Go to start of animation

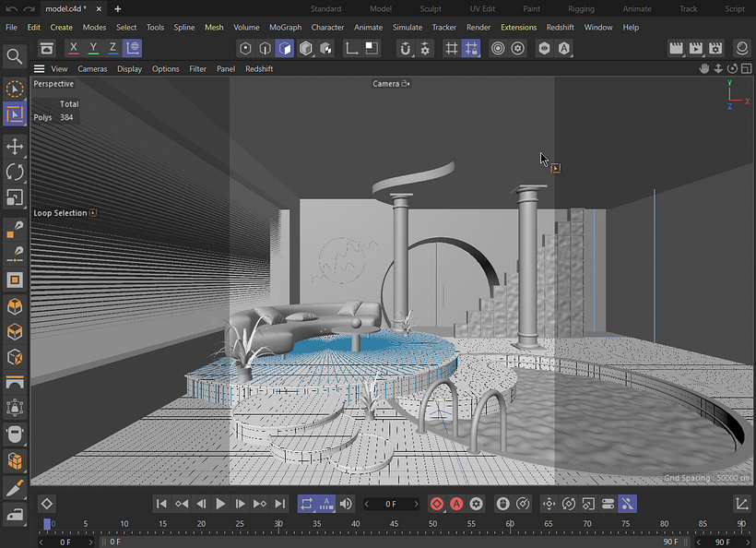pos(161,504)
